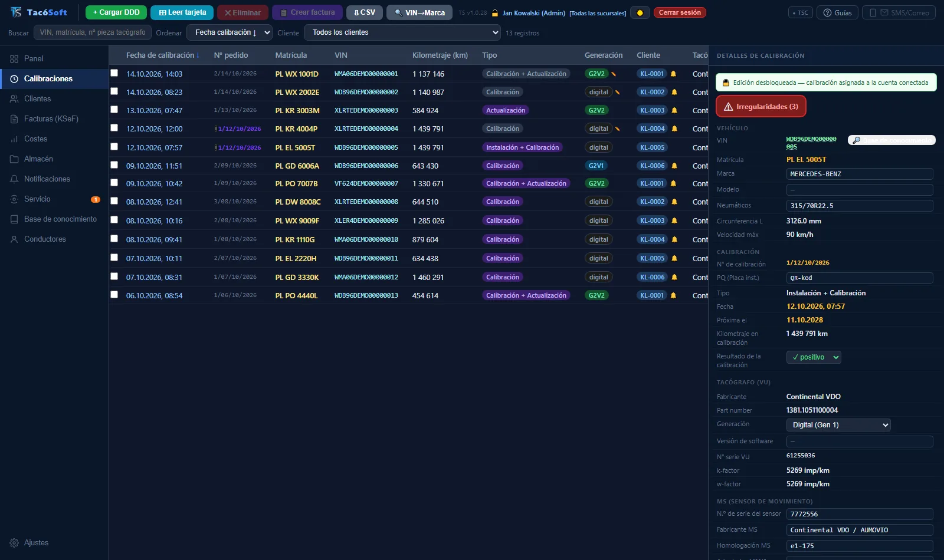Tick checkbox for PL KR 3003M calibration

[x=114, y=110]
